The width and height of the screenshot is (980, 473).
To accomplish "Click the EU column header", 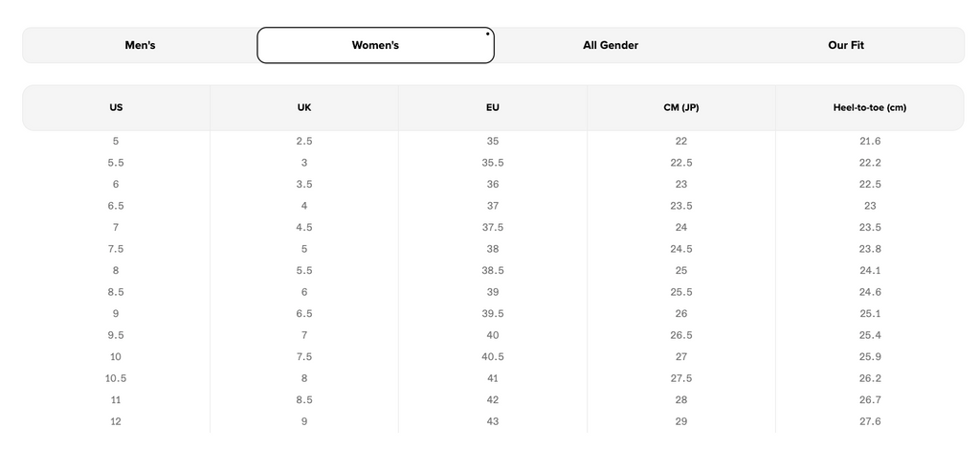I will 493,107.
